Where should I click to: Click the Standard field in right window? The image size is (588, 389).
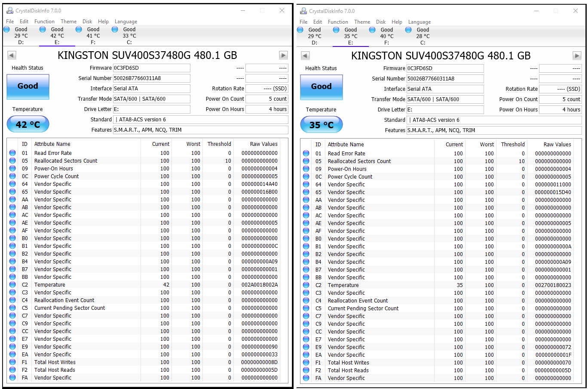click(494, 120)
